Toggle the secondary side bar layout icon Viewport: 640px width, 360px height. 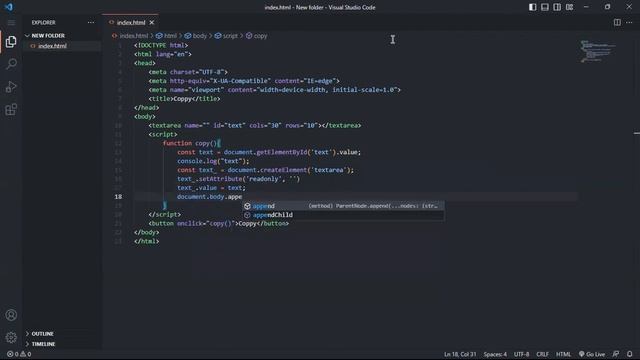pyautogui.click(x=557, y=7)
